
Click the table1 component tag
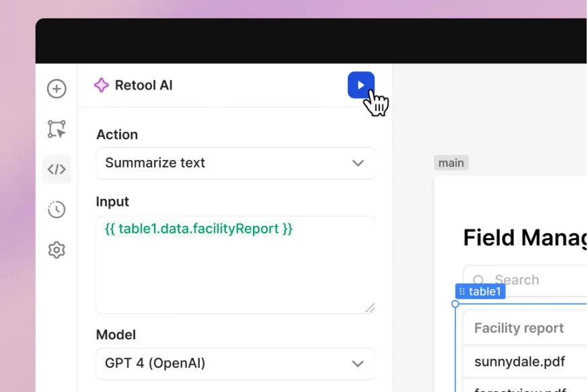(480, 291)
